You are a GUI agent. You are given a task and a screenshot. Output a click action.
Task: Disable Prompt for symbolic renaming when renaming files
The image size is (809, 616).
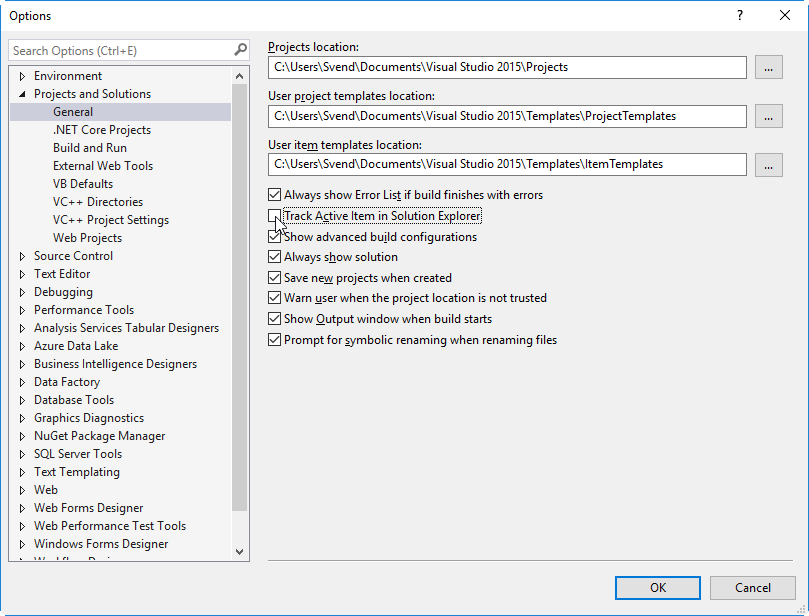click(x=274, y=339)
